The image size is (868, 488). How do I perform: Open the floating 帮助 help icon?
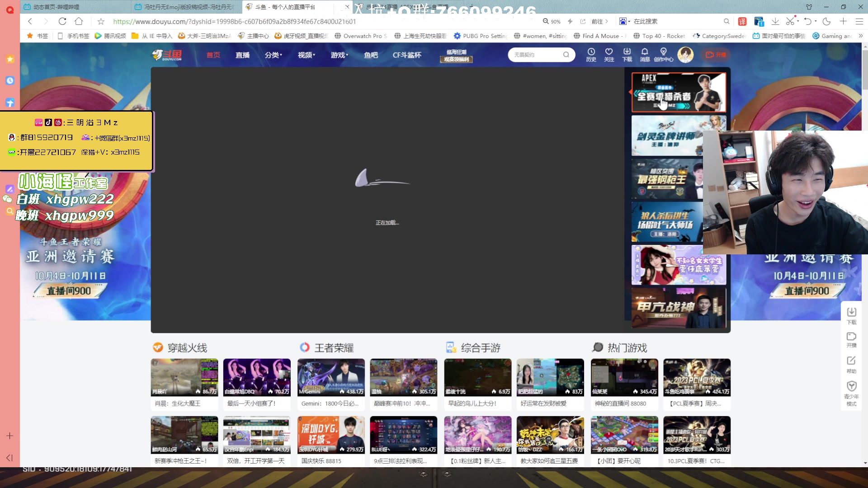852,365
